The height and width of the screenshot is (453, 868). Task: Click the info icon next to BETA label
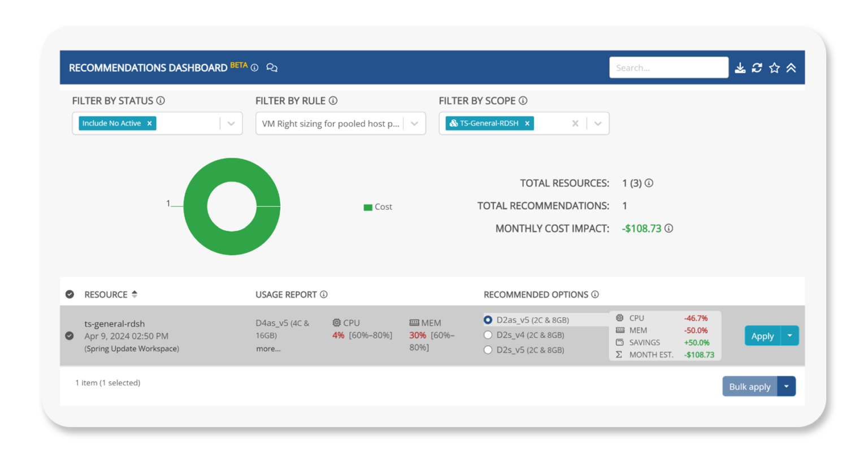coord(255,68)
